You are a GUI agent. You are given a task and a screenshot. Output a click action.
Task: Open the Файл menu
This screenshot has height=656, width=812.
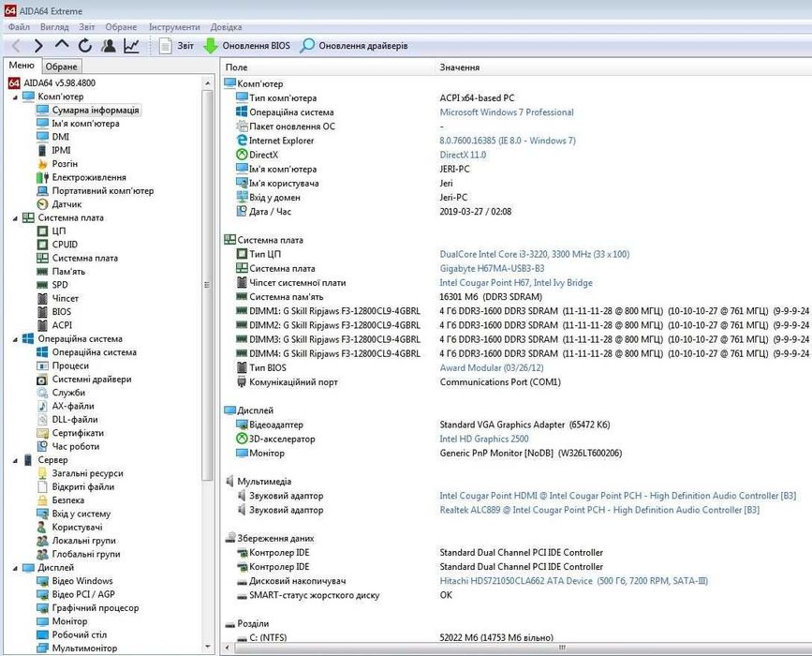point(19,27)
